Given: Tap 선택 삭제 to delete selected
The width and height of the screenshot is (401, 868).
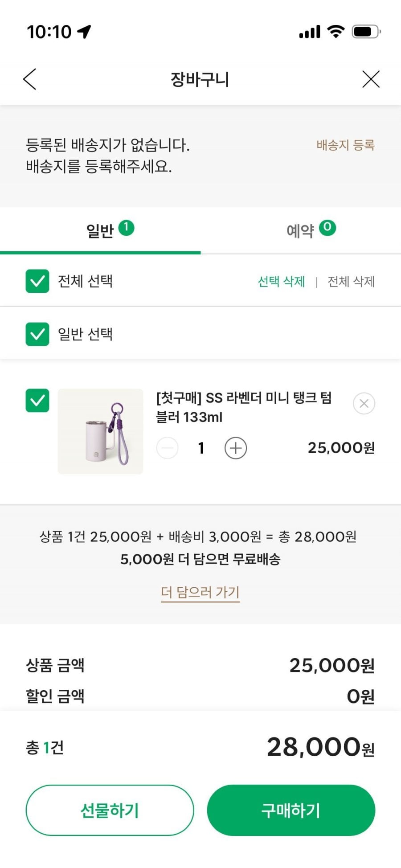Looking at the screenshot, I should pyautogui.click(x=281, y=282).
